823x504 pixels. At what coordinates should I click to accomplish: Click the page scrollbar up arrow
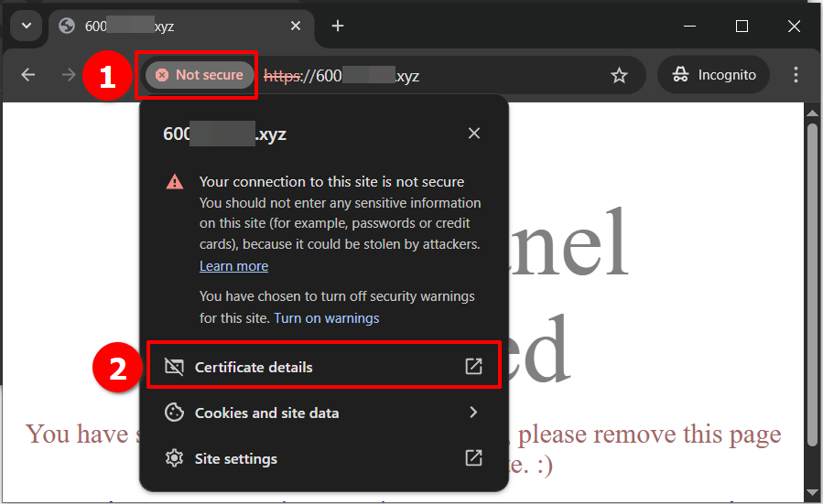[812, 113]
